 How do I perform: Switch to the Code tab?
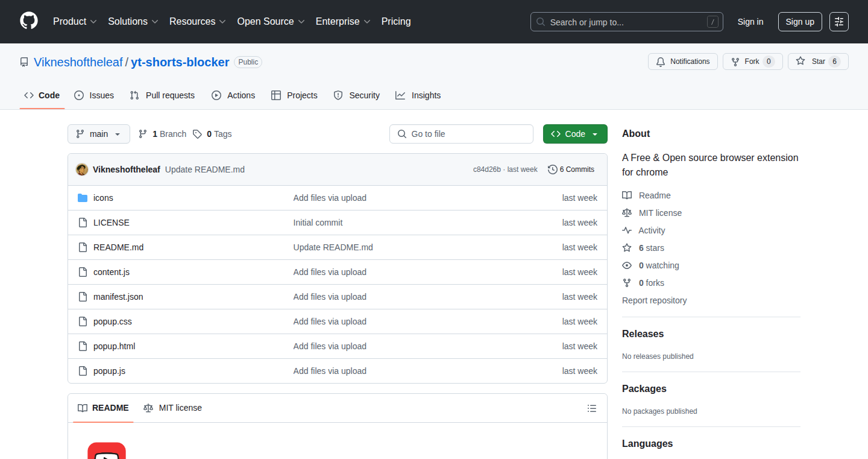point(42,95)
